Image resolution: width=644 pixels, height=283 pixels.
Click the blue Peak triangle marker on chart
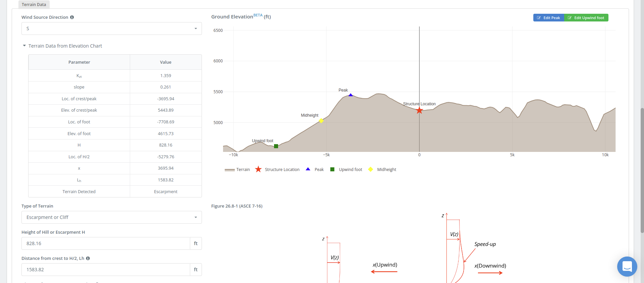tap(351, 95)
